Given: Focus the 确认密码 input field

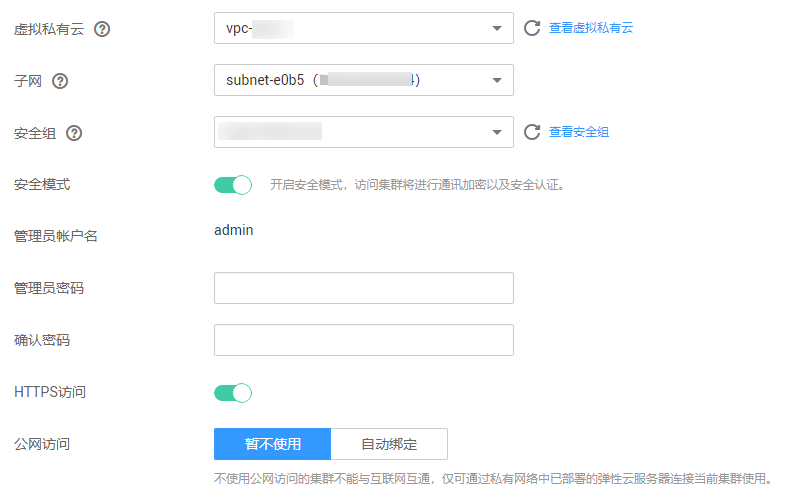Looking at the screenshot, I should (364, 340).
